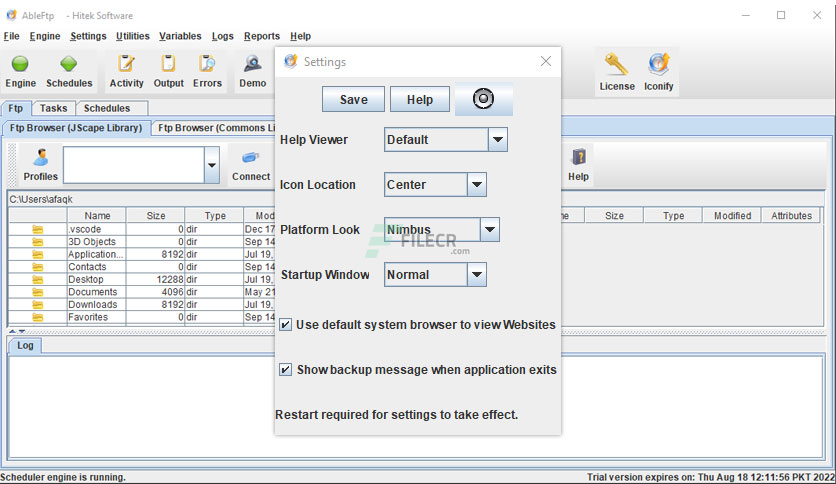Click the profile name input field
The image size is (836, 484).
[x=134, y=165]
